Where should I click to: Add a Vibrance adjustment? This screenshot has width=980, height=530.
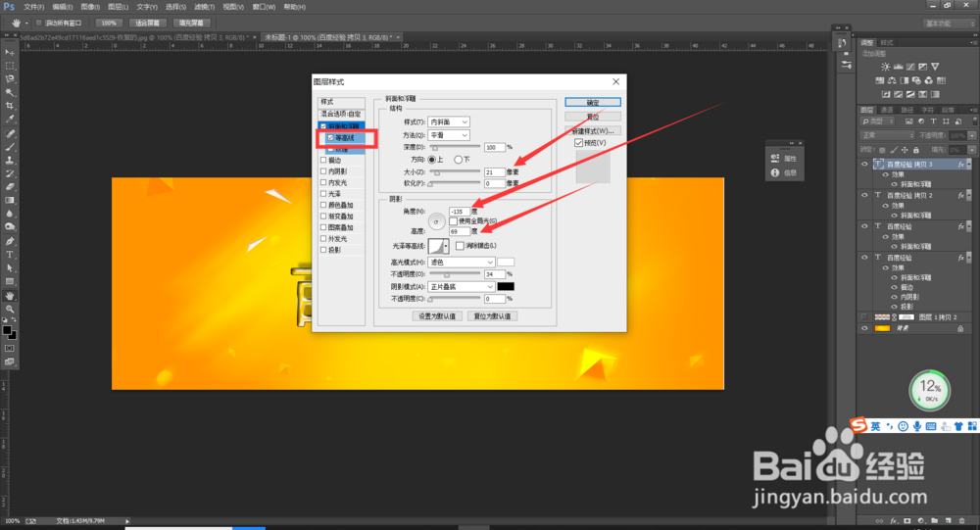tap(935, 67)
